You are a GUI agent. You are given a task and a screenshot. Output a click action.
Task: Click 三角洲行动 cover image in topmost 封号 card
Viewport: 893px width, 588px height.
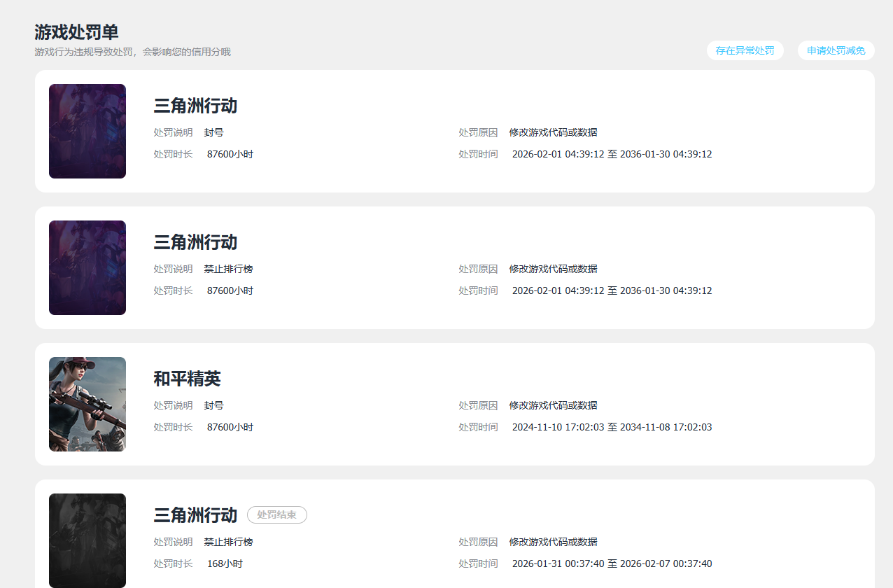pyautogui.click(x=87, y=131)
